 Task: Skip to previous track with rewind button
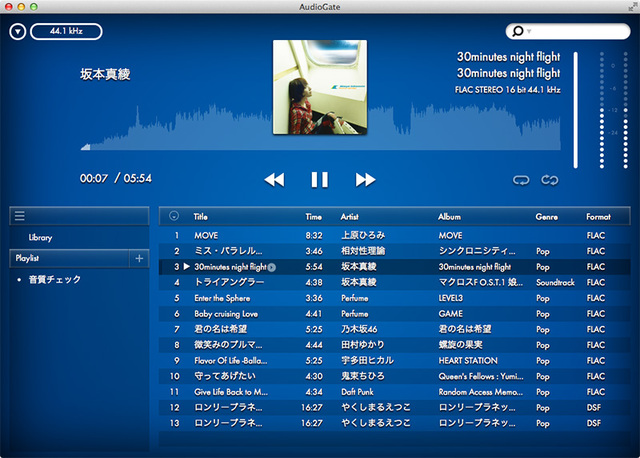[x=274, y=180]
